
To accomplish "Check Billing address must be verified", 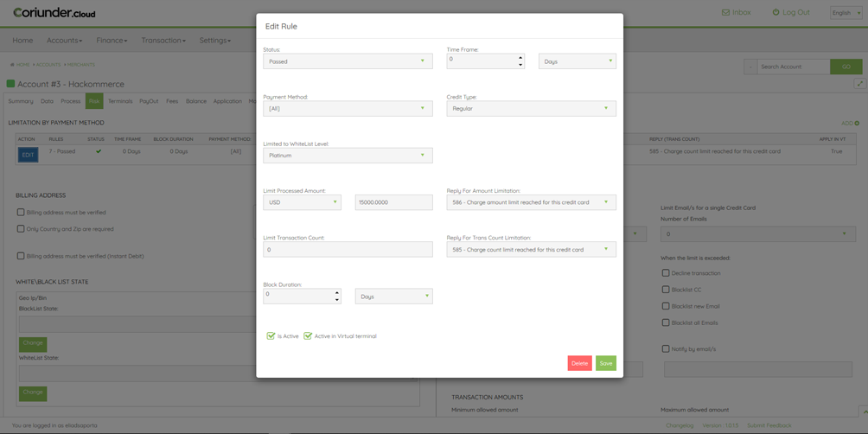I will (x=21, y=212).
